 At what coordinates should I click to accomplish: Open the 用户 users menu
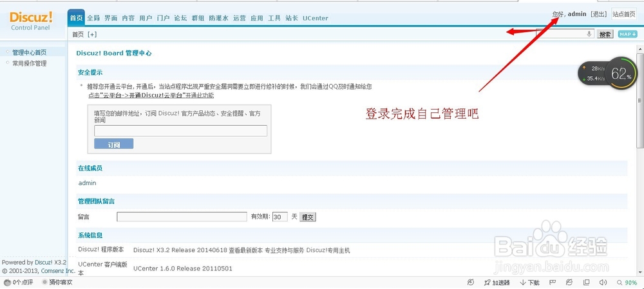click(x=146, y=18)
